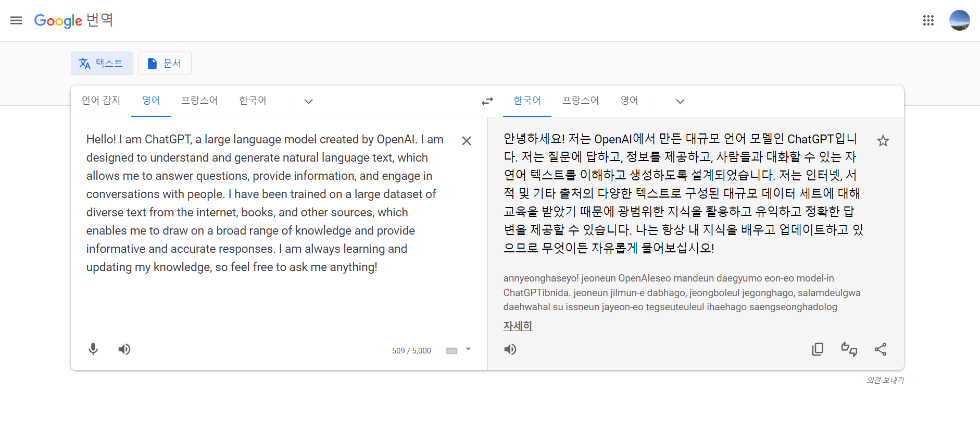
Task: Start voice input with the microphone
Action: pos(93,349)
